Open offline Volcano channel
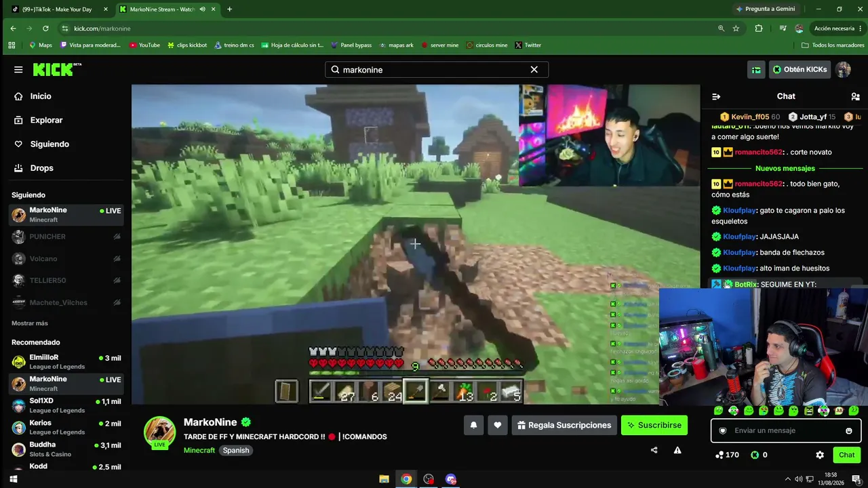868x488 pixels. coord(66,258)
